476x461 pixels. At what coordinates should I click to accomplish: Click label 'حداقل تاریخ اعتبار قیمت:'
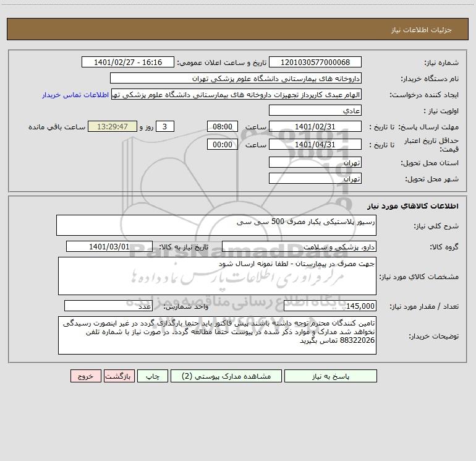coord(431,145)
